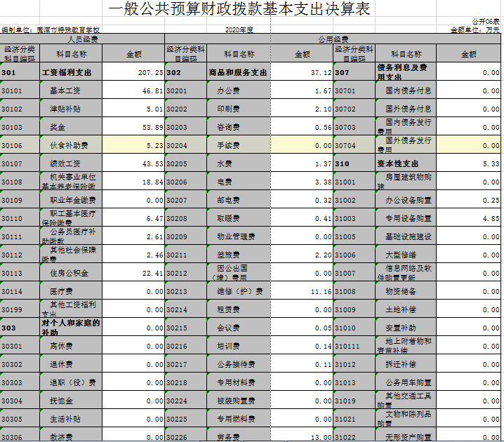Select the 国内债务付息 cell

406,90
